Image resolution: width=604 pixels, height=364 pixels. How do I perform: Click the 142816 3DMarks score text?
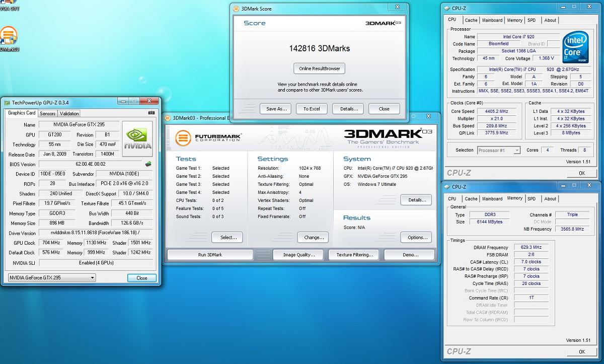click(320, 48)
